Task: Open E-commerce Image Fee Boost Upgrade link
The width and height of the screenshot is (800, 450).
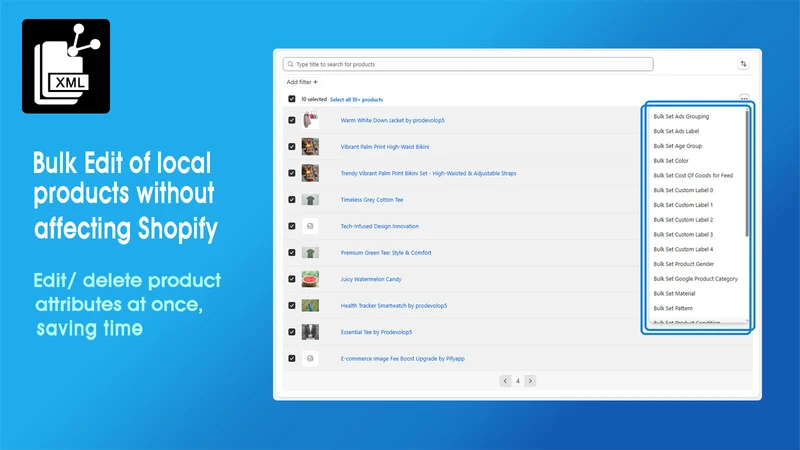Action: [x=403, y=359]
